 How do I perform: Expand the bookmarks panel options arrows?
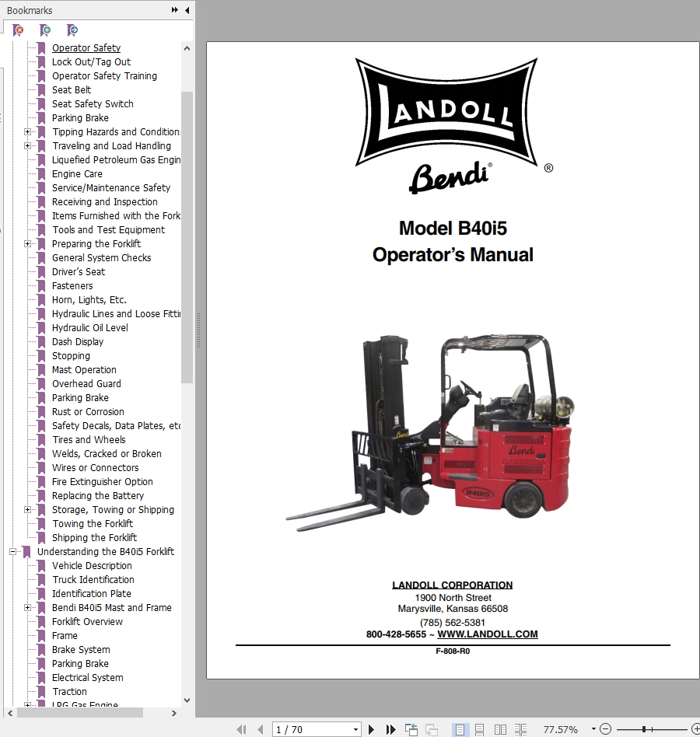point(175,10)
